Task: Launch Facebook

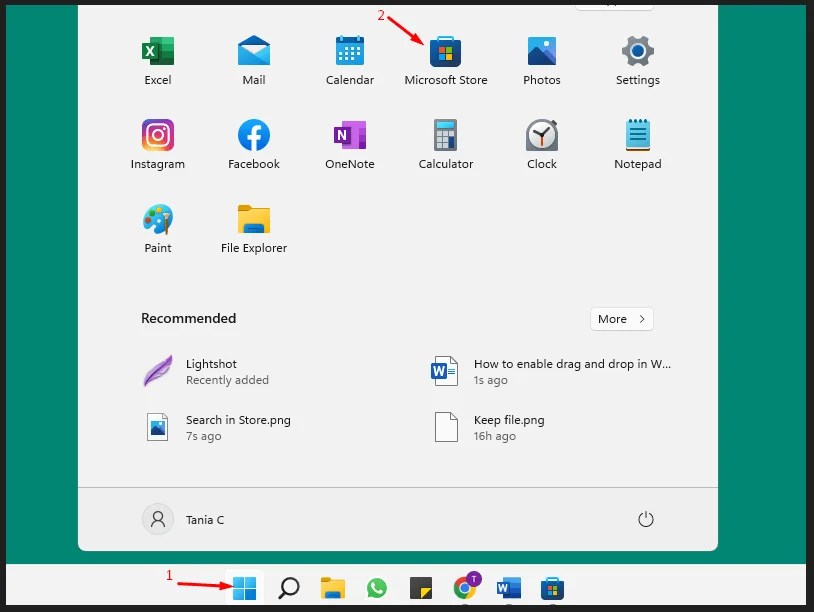Action: tap(254, 144)
